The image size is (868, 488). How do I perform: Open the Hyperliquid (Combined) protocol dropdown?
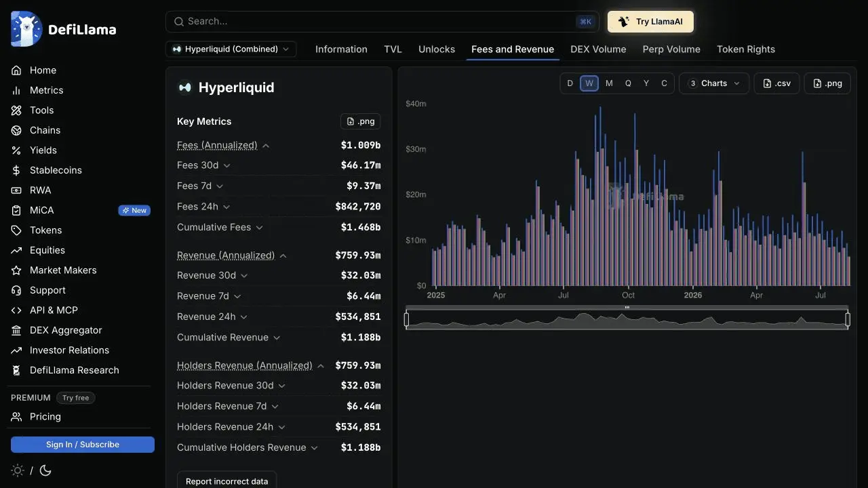click(231, 49)
